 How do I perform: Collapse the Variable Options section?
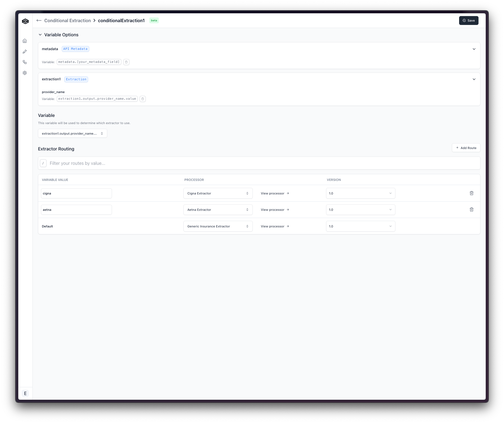[40, 35]
